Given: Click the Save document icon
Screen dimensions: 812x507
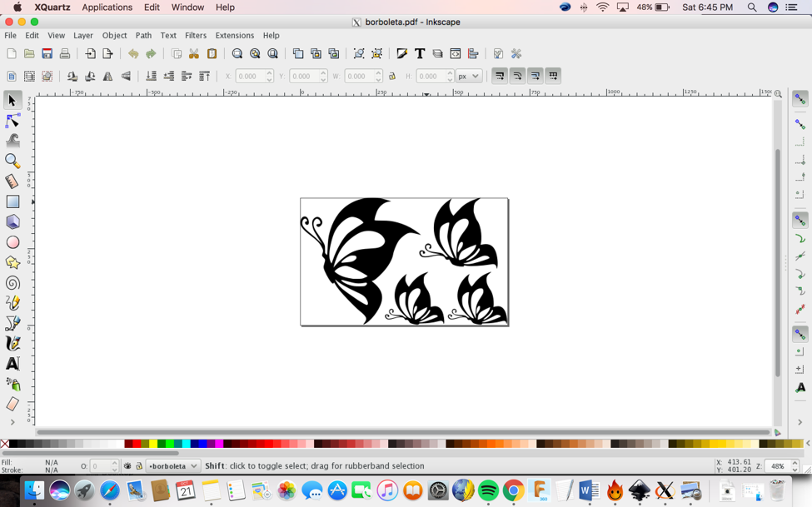Looking at the screenshot, I should (47, 53).
